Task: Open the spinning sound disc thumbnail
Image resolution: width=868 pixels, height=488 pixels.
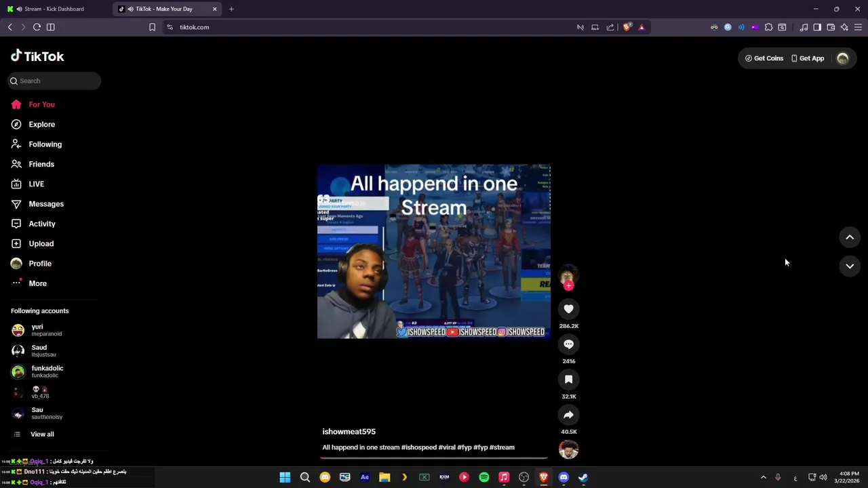Action: click(568, 449)
